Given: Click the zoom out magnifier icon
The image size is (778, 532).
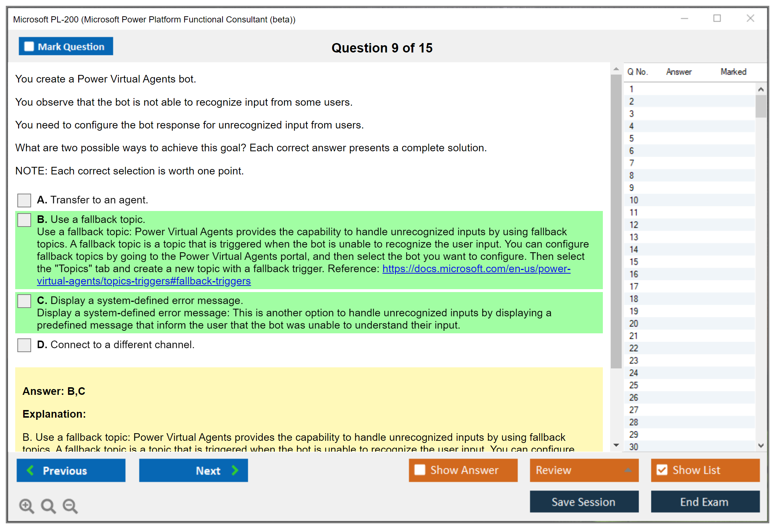Looking at the screenshot, I should (x=70, y=506).
